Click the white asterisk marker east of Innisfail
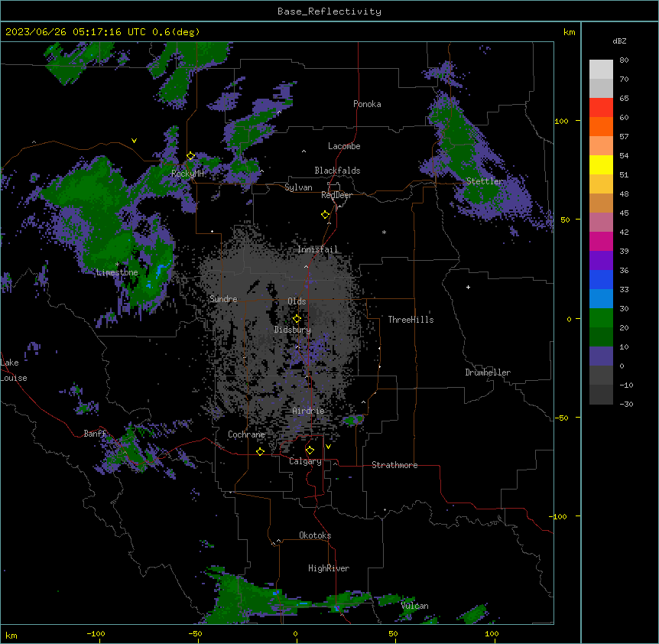This screenshot has height=644, width=659. click(x=384, y=232)
